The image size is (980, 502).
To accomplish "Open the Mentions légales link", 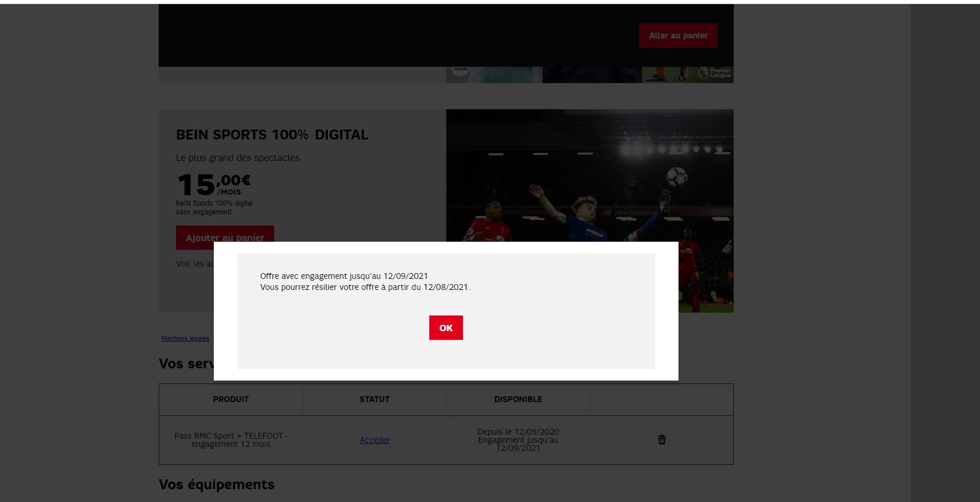I will click(x=185, y=338).
